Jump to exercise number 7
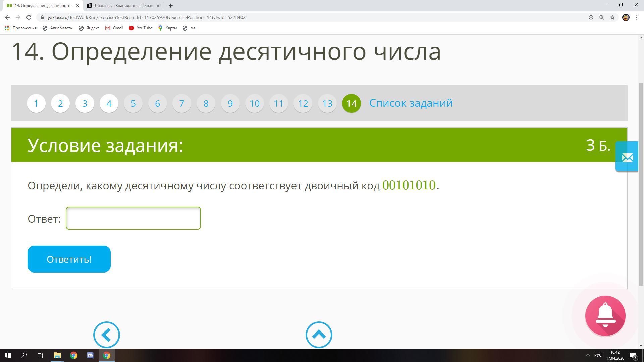Screen dimensions: 644x362 pos(181,103)
